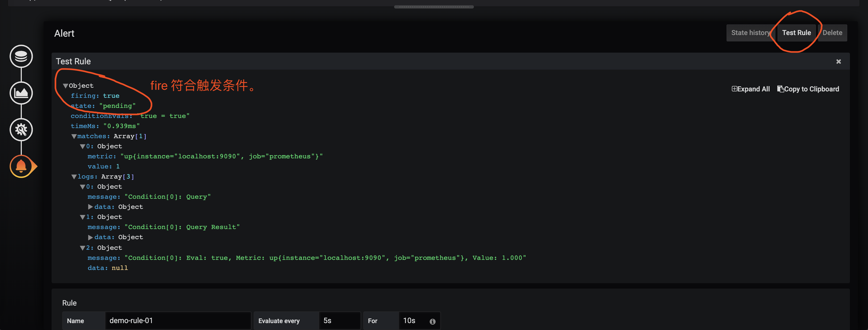Click the Evaluate every 5s field
This screenshot has height=330, width=868.
pos(339,321)
